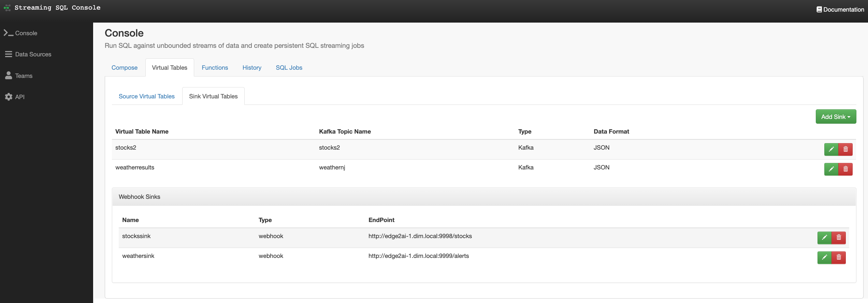Show Source Virtual Tables
Screen dimensions: 868x303
point(147,96)
